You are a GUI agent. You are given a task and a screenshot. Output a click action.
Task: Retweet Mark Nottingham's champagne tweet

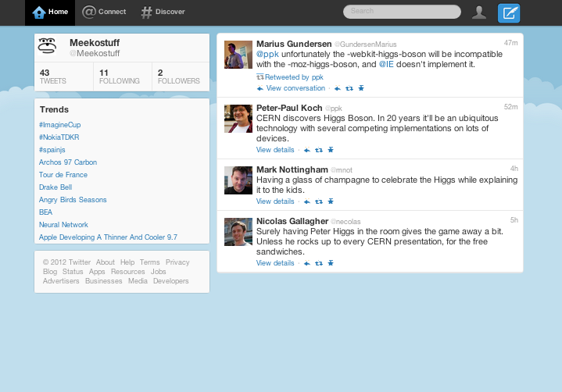coord(319,201)
